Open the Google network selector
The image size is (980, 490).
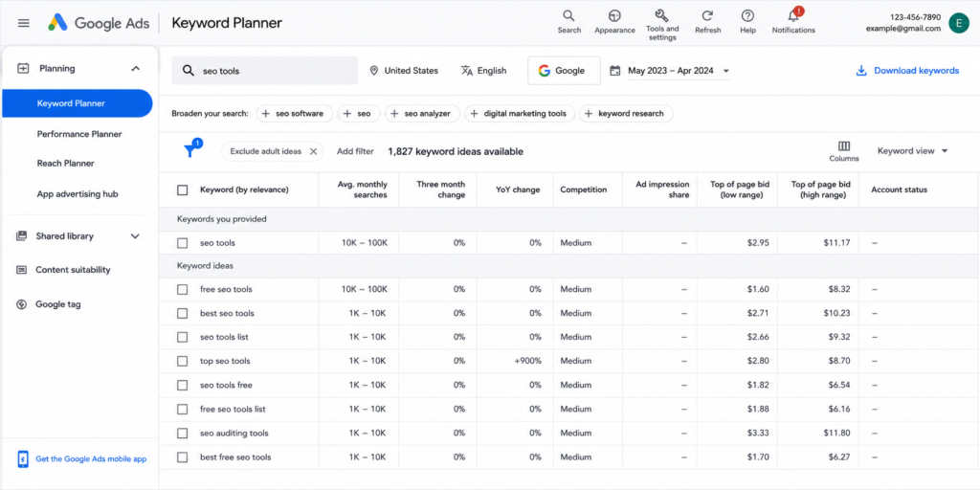pos(564,71)
